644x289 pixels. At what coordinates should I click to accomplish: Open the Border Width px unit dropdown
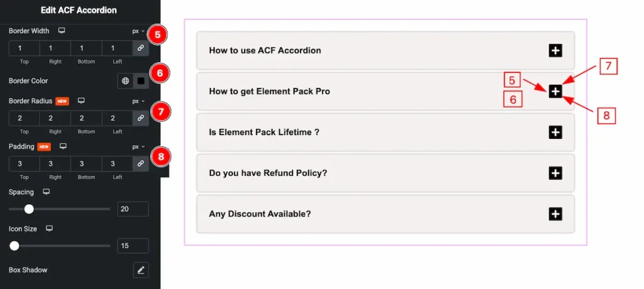click(138, 31)
